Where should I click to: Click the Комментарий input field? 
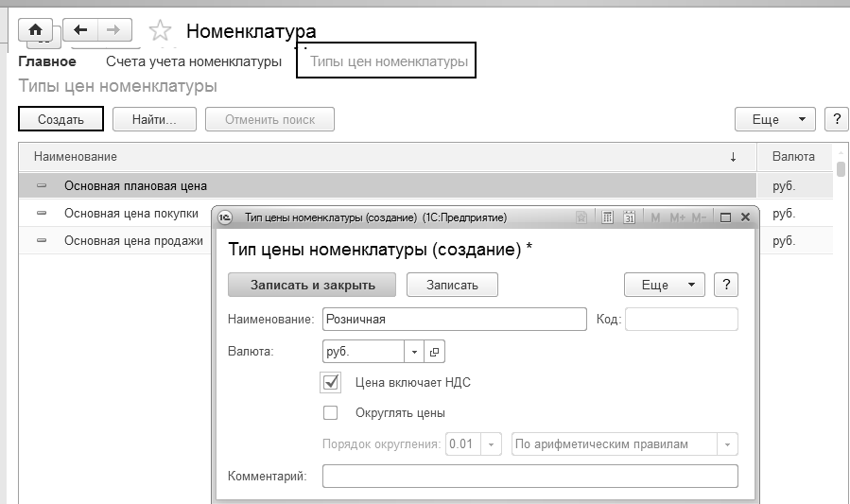click(x=530, y=477)
